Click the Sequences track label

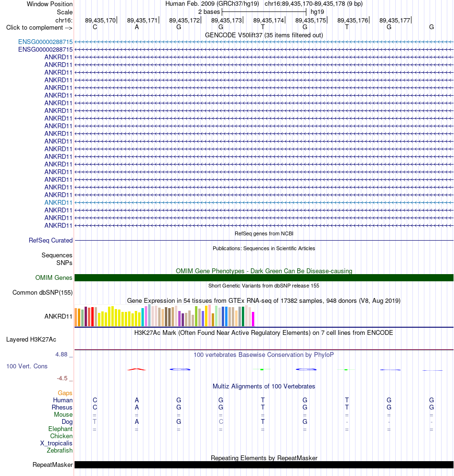[x=57, y=255]
